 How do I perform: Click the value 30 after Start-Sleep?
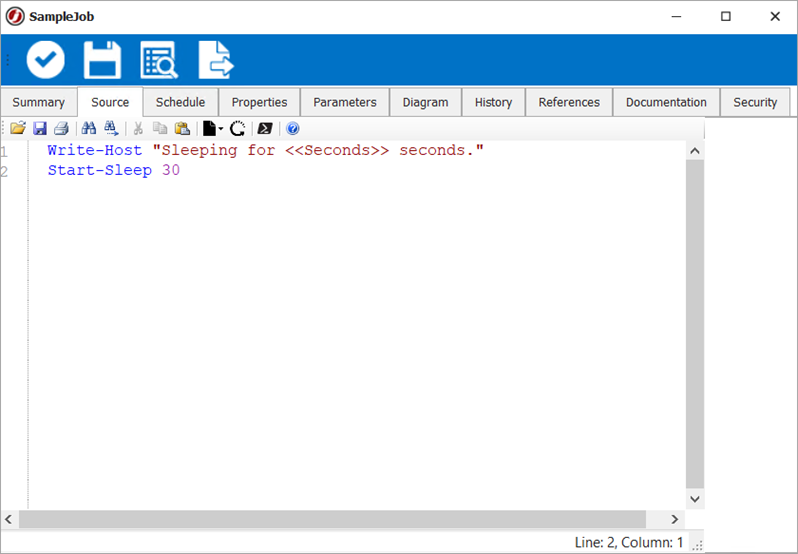[x=171, y=170]
